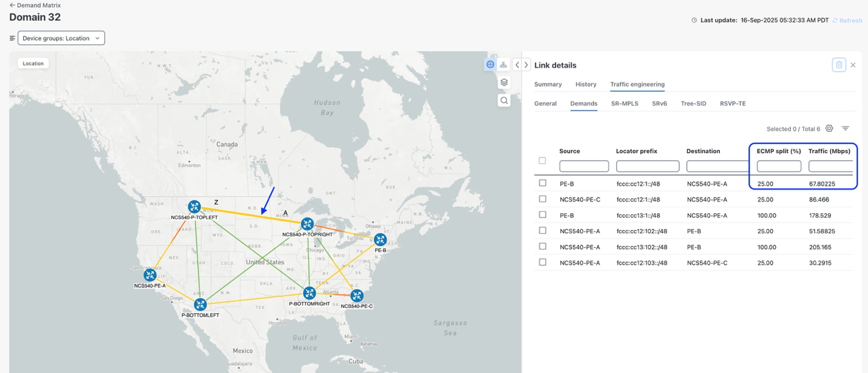Select the NCS540-P-TOPRIGHT router node
The width and height of the screenshot is (868, 373).
point(307,224)
